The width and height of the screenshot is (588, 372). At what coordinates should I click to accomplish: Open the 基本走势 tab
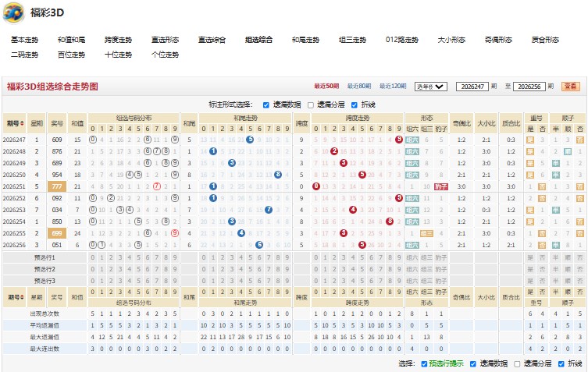(24, 40)
